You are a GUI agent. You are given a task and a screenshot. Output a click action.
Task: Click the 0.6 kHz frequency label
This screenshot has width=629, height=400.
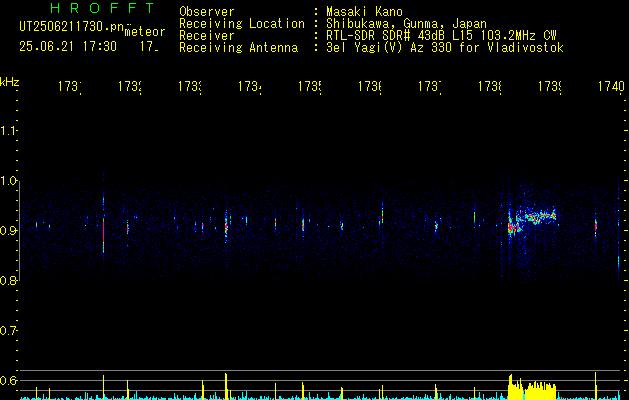click(8, 380)
